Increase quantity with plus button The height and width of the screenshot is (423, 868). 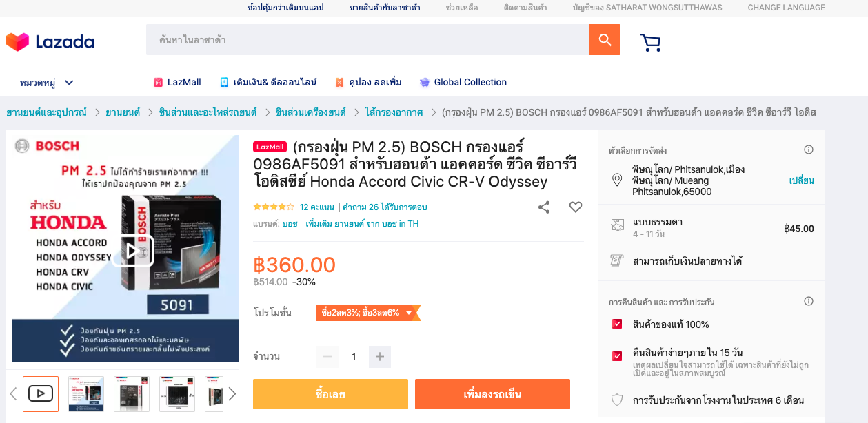380,357
